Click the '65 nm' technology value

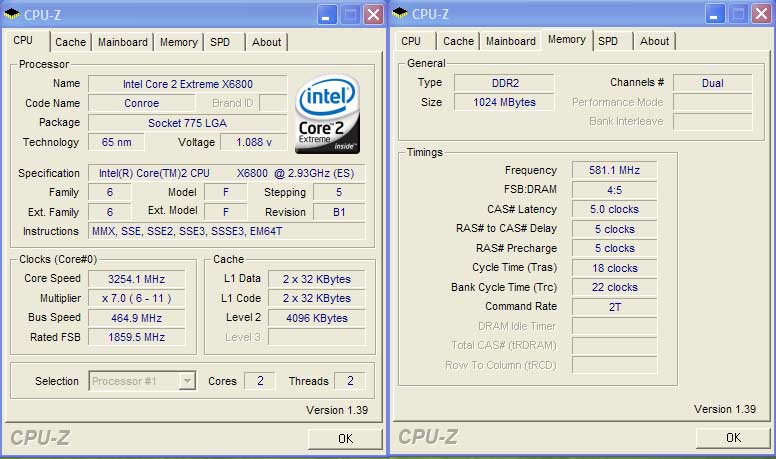coord(116,142)
